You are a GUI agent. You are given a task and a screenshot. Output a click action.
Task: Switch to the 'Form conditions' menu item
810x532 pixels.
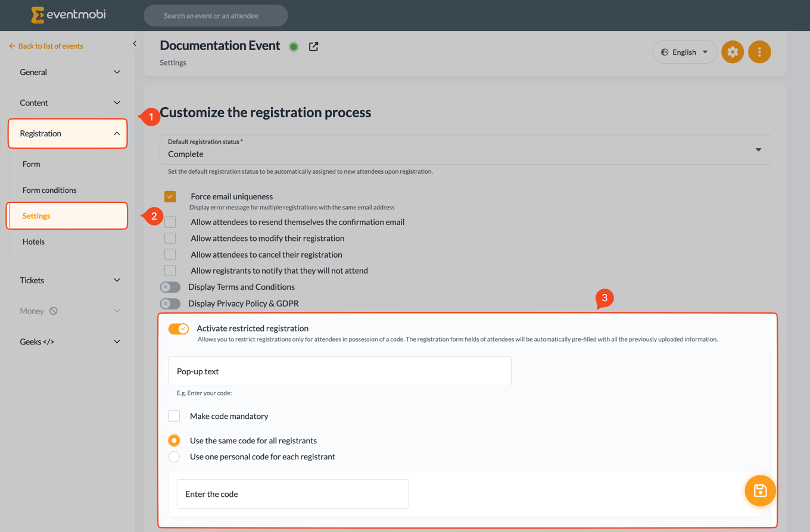tap(51, 190)
